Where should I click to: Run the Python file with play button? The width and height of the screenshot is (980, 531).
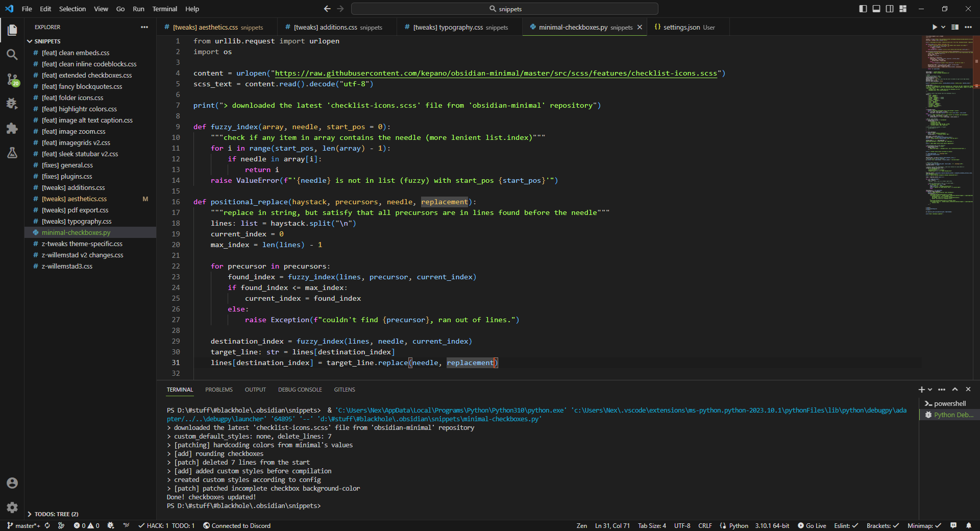[935, 27]
